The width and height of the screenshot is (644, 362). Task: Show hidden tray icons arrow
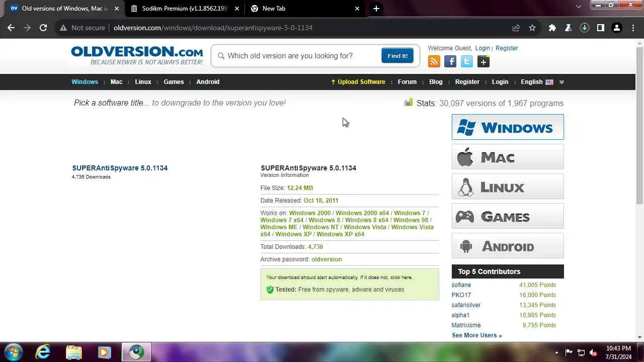pyautogui.click(x=556, y=352)
